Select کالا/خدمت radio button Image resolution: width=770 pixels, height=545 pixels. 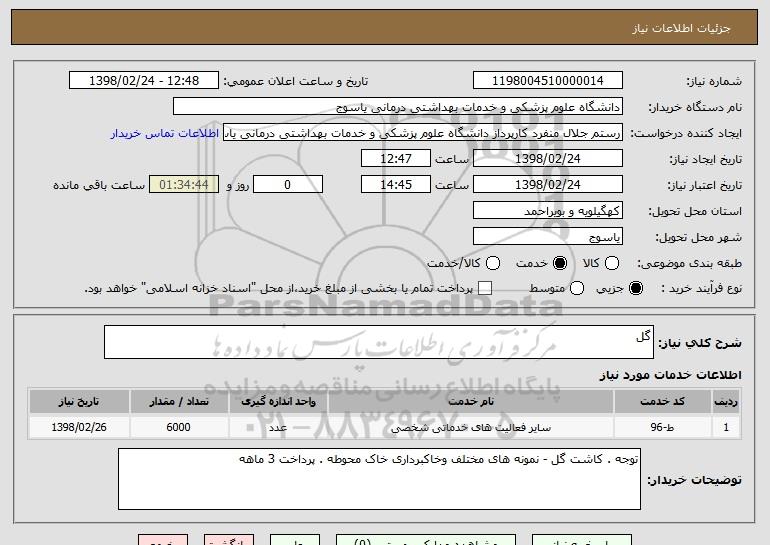[493, 263]
